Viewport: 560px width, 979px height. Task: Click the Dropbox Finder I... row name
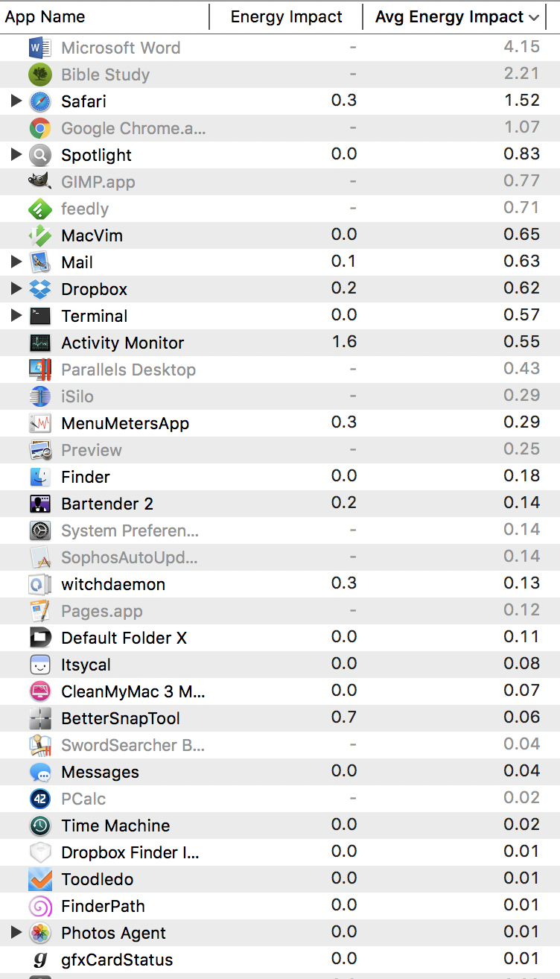(x=130, y=852)
